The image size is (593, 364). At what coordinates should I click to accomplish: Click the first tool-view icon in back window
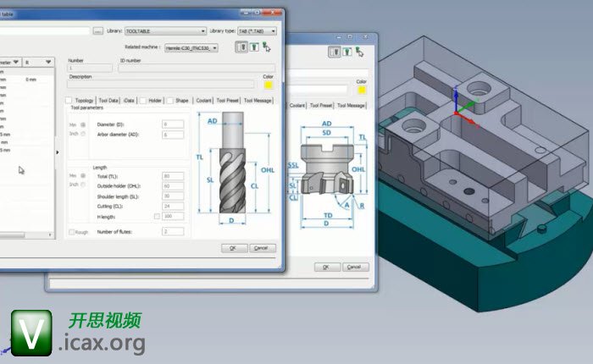click(x=335, y=52)
